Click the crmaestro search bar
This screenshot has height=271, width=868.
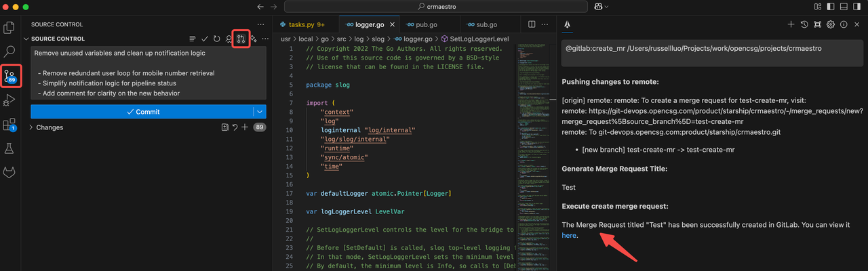coord(435,7)
